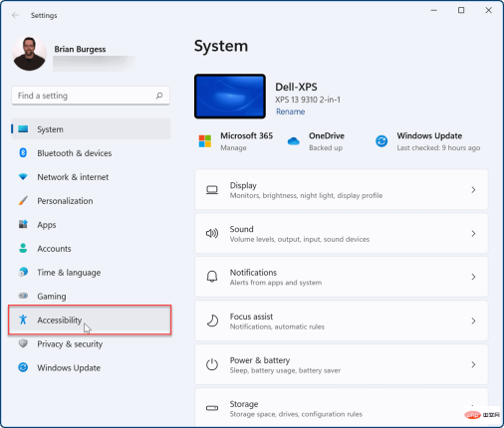Open Accounts settings
This screenshot has width=504, height=428.
pyautogui.click(x=91, y=249)
